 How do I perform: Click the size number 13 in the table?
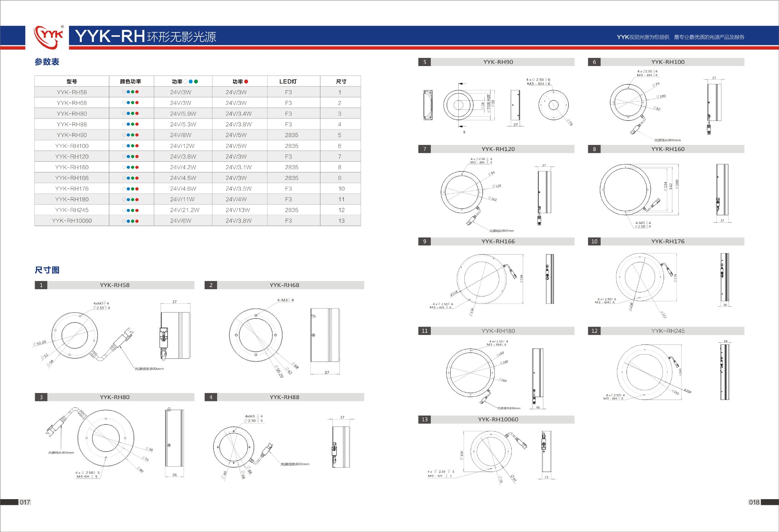(341, 221)
